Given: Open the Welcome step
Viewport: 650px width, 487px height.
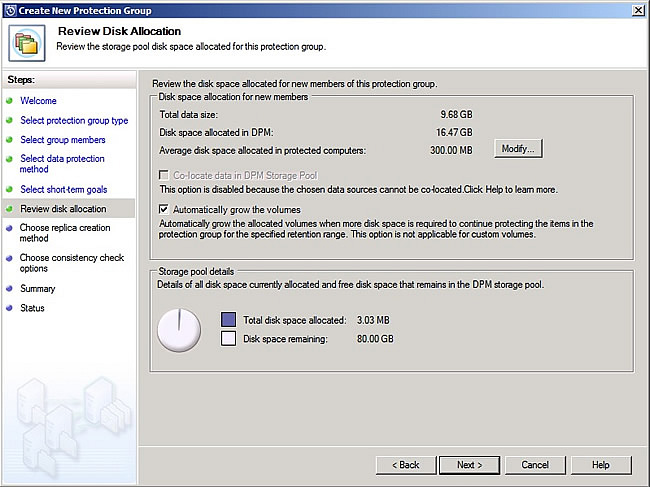Looking at the screenshot, I should pyautogui.click(x=38, y=101).
